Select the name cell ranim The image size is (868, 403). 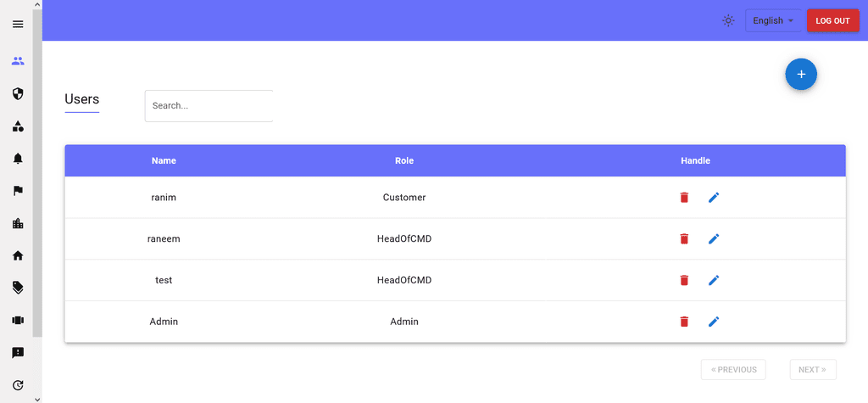pos(164,198)
